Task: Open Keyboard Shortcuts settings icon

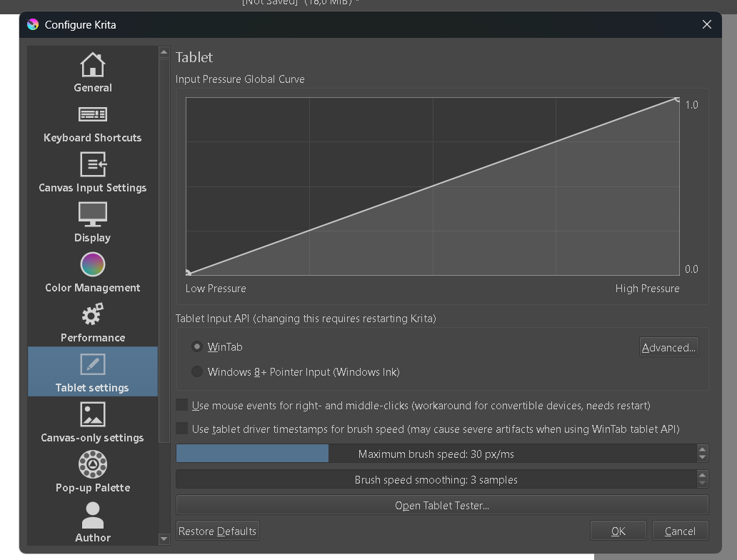Action: [93, 114]
